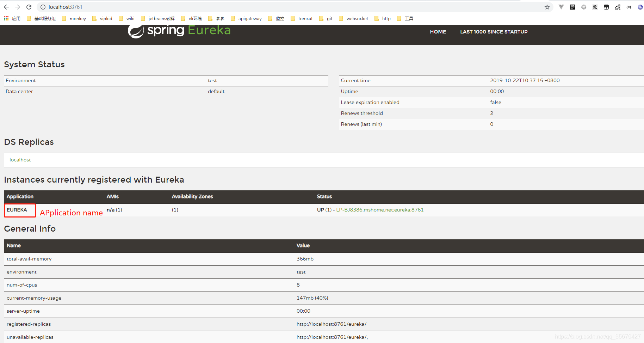This screenshot has height=343, width=644.
Task: Click the Uptime value 00:00 in System Status
Action: [497, 91]
